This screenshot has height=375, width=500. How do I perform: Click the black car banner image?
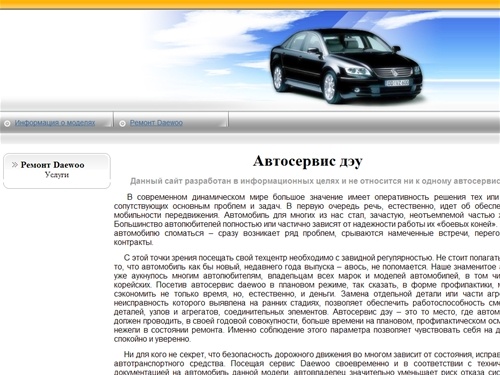pos(347,66)
